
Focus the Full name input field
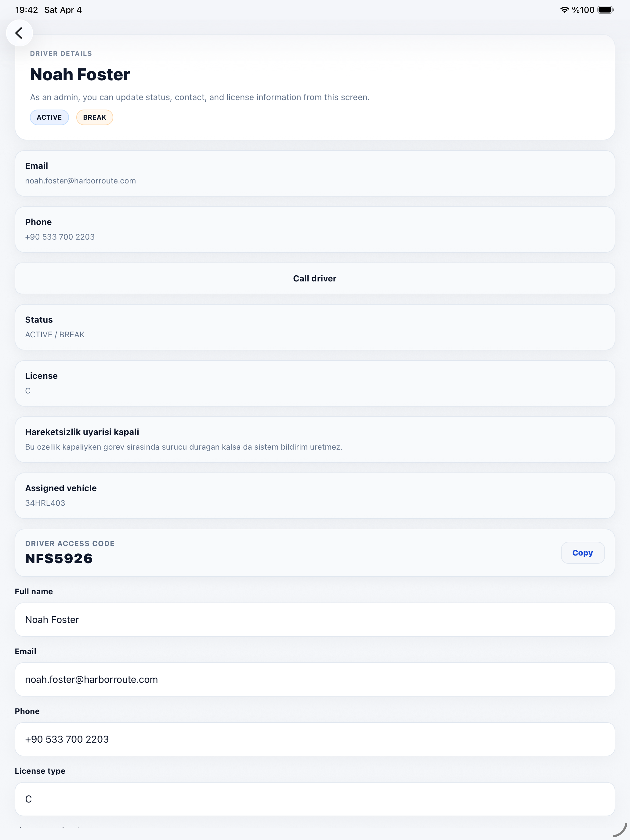pos(315,620)
